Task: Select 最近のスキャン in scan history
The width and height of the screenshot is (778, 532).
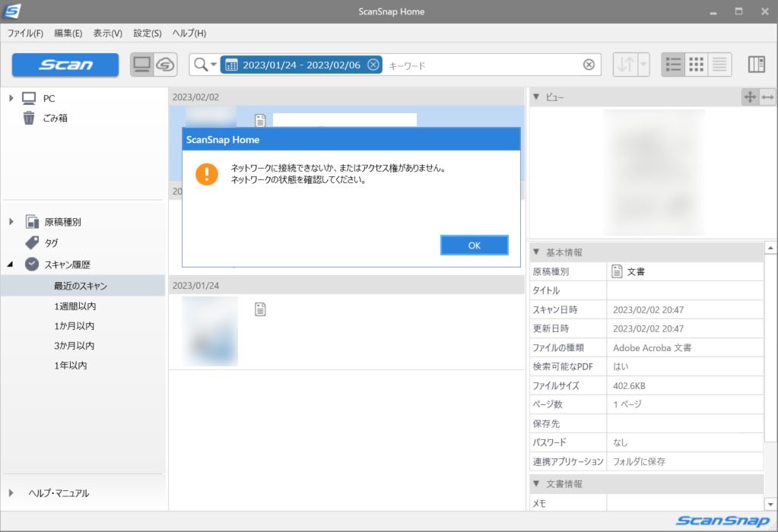Action: click(x=82, y=286)
